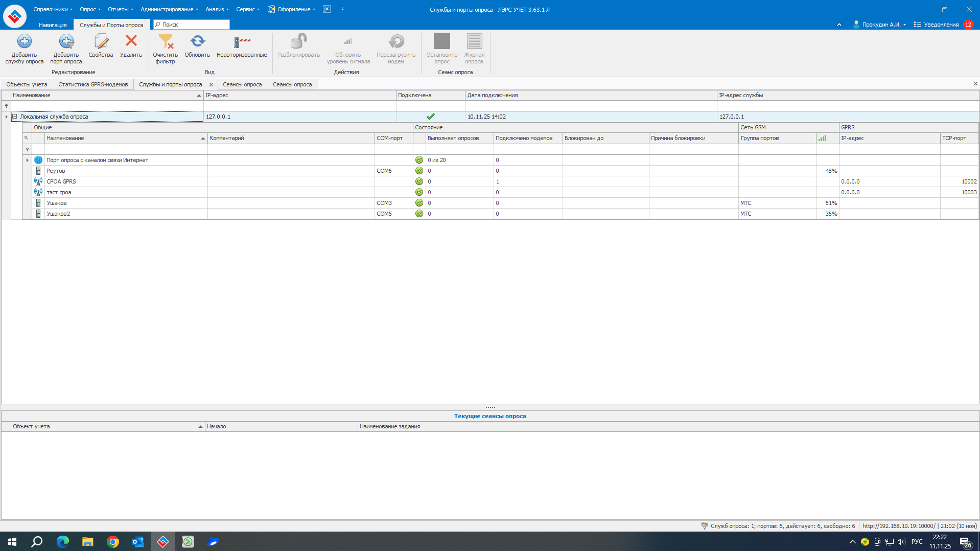The height and width of the screenshot is (551, 980).
Task: Click the Поиск search field
Action: coord(194,25)
